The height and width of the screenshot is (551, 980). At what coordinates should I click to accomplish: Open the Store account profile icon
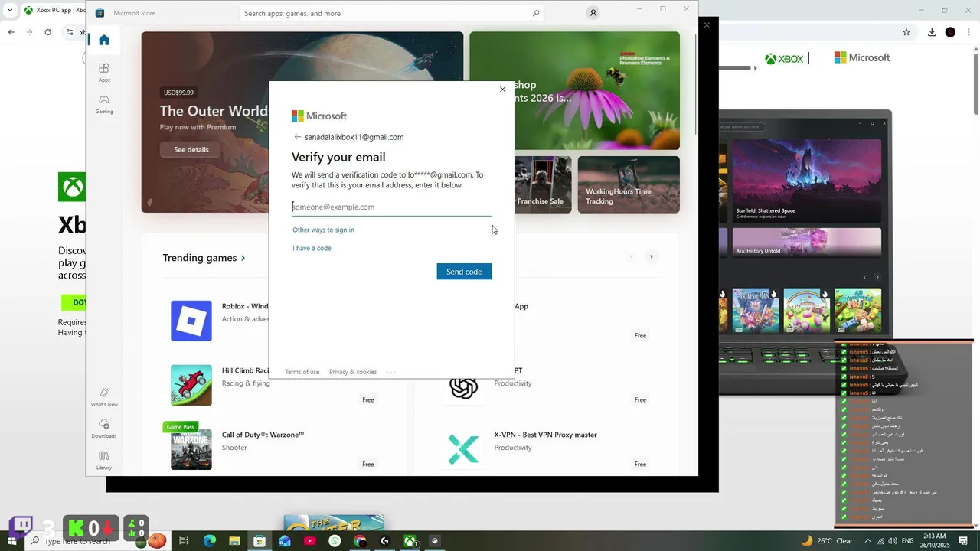pos(593,13)
